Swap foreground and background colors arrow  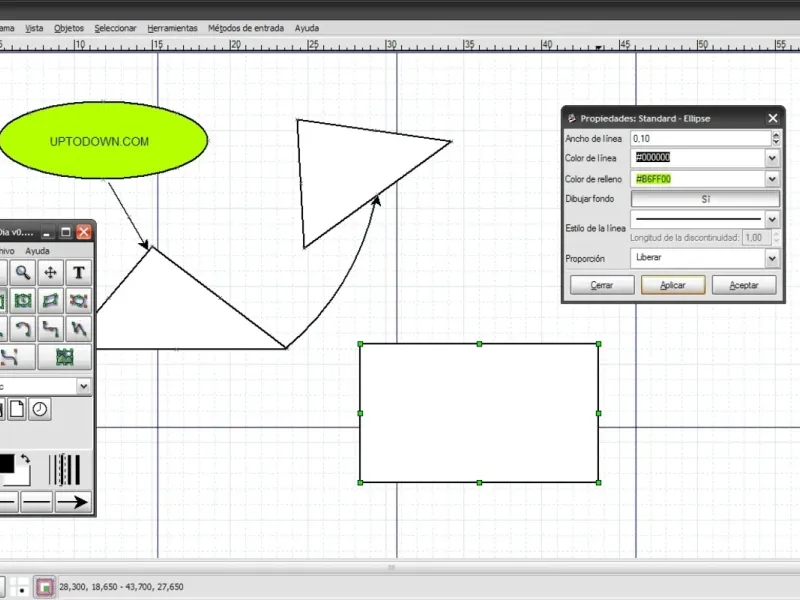[24, 460]
